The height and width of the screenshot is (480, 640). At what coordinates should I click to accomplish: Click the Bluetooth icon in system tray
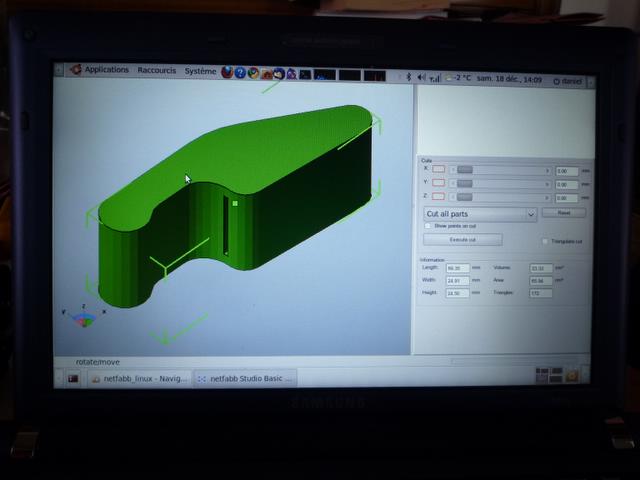coord(410,75)
